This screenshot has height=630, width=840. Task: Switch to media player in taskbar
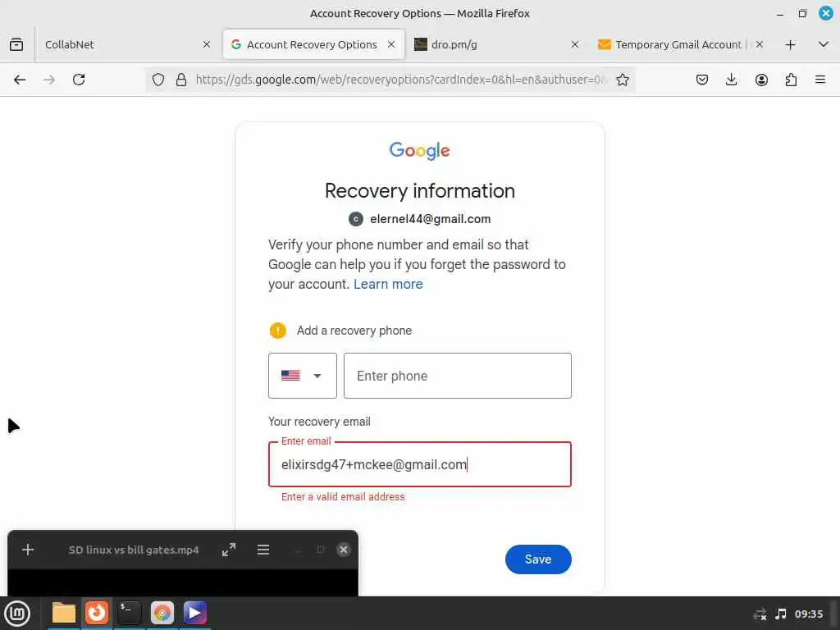pos(195,614)
